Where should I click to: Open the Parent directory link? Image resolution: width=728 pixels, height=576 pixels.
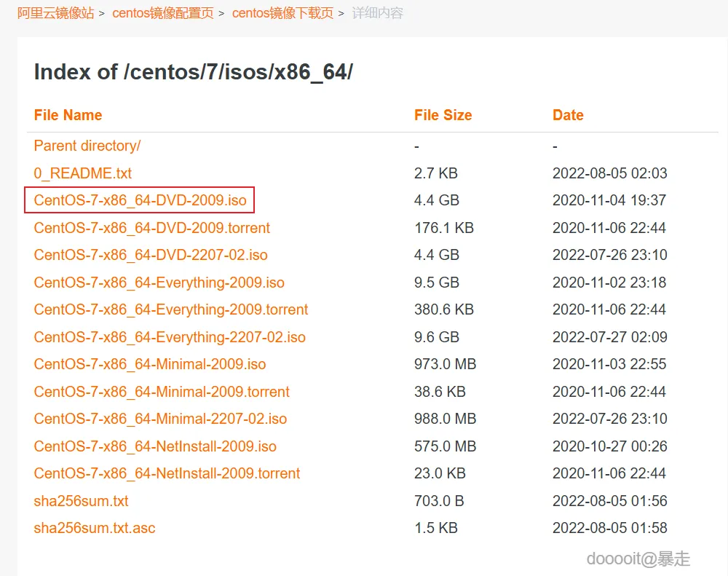tap(87, 146)
